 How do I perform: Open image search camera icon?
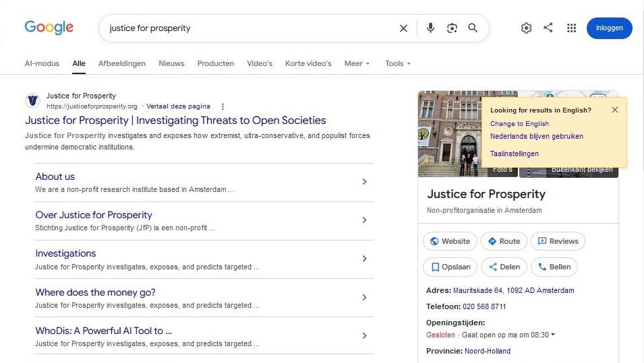coord(452,28)
